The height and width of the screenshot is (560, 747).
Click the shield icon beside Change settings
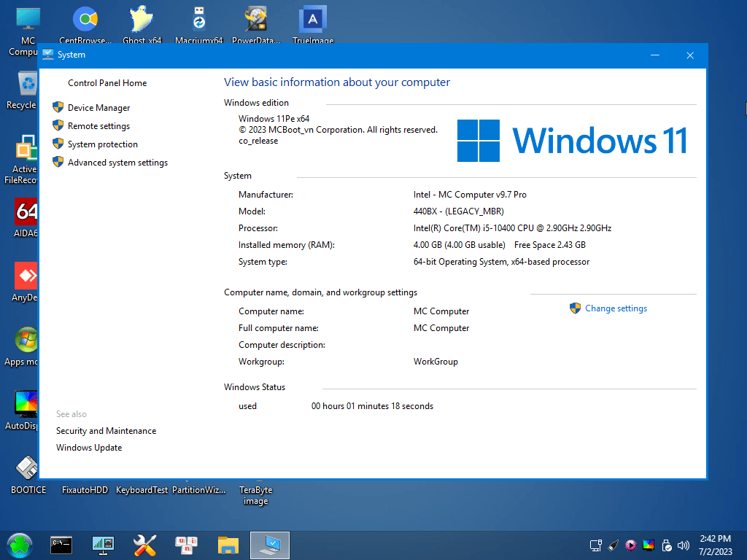point(575,308)
